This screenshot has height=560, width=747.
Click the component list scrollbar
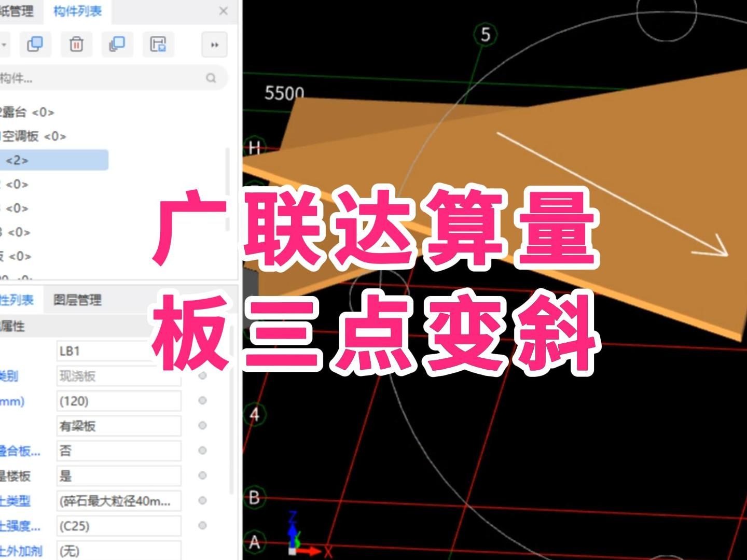227,189
